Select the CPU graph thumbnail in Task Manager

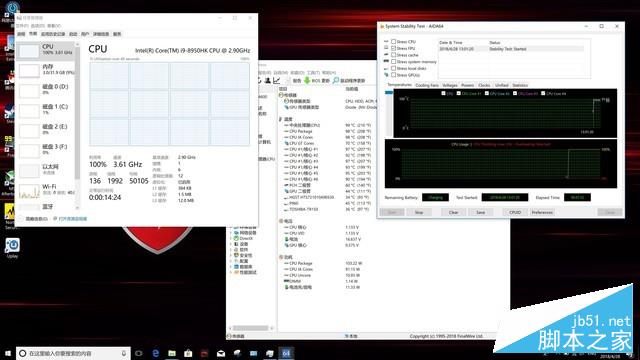coord(29,51)
